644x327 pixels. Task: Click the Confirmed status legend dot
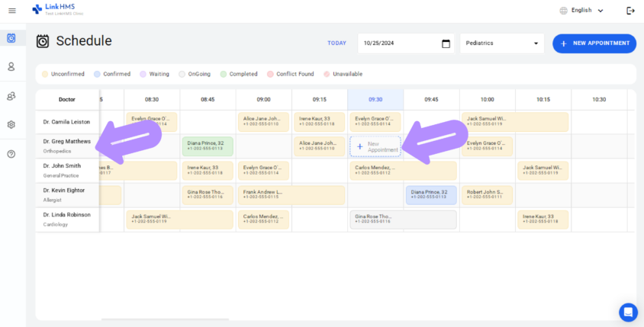[x=97, y=74]
